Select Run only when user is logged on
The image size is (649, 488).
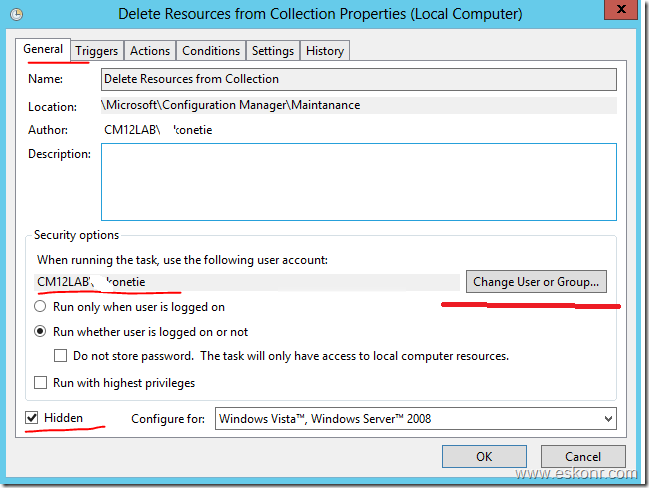pos(41,307)
